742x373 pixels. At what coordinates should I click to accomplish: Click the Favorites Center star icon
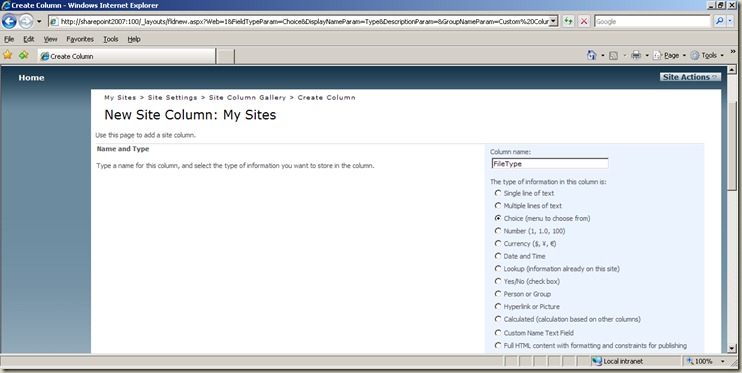[x=8, y=55]
